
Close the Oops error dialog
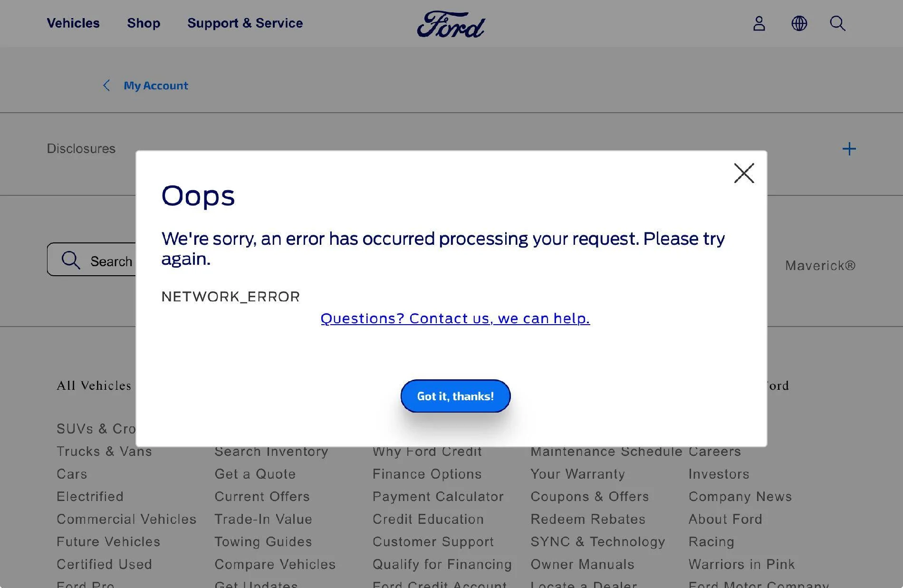click(x=744, y=173)
